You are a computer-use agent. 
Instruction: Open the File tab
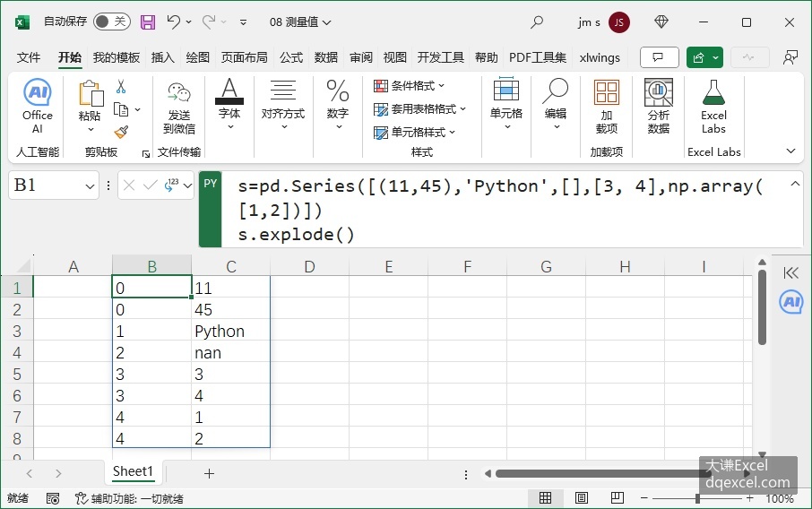coord(29,57)
